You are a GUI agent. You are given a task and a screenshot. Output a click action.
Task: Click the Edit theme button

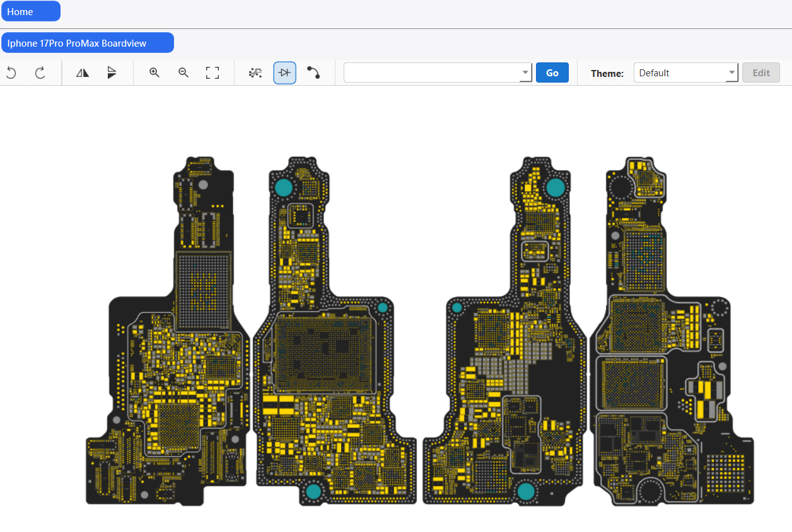click(760, 72)
